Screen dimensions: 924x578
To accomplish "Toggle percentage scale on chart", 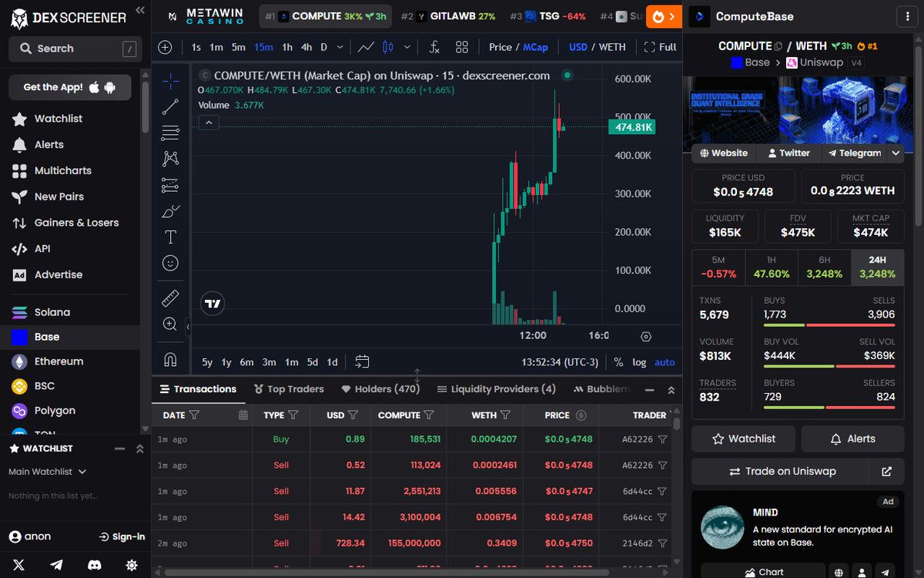I will (x=618, y=362).
